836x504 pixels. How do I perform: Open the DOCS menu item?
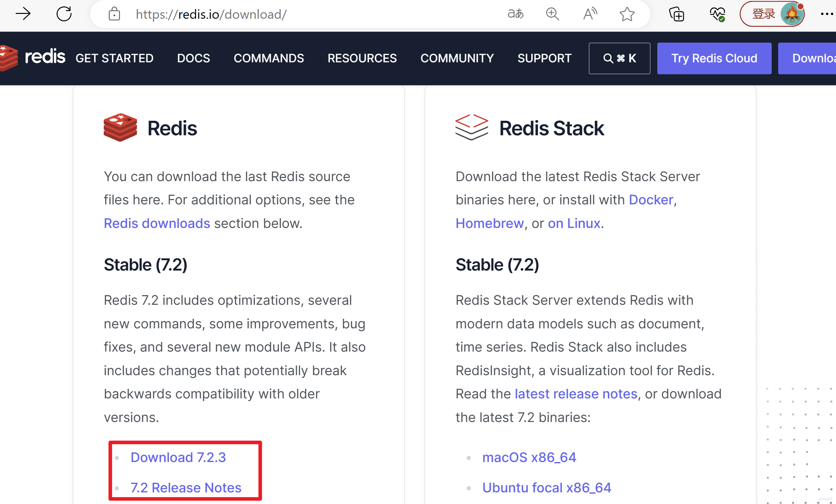(193, 58)
